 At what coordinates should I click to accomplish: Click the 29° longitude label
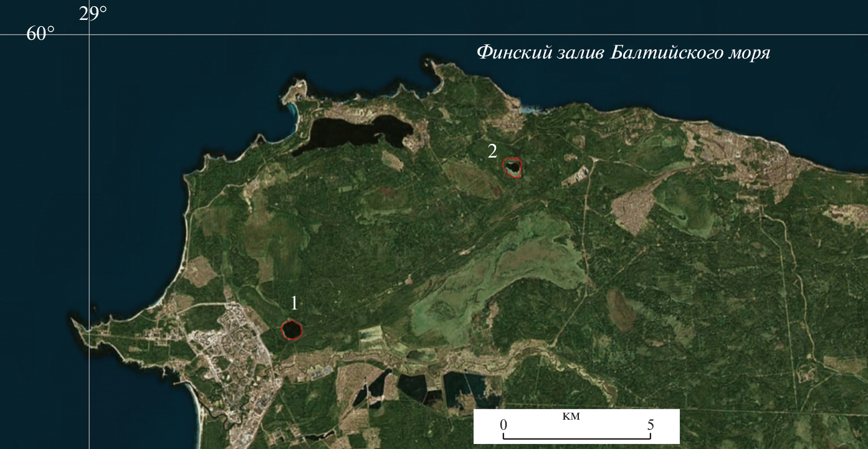click(93, 13)
